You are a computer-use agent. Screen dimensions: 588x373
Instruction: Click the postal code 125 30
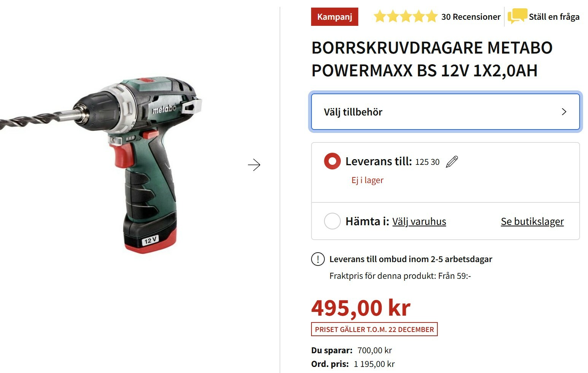[427, 162]
